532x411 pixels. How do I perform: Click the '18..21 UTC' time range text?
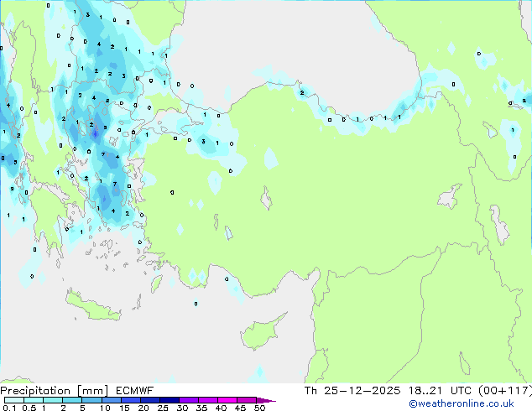[440, 391]
